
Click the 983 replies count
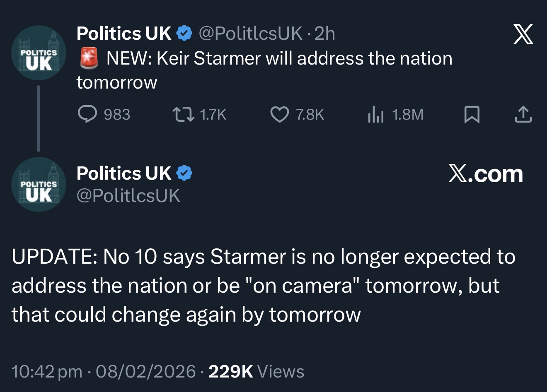pos(116,115)
